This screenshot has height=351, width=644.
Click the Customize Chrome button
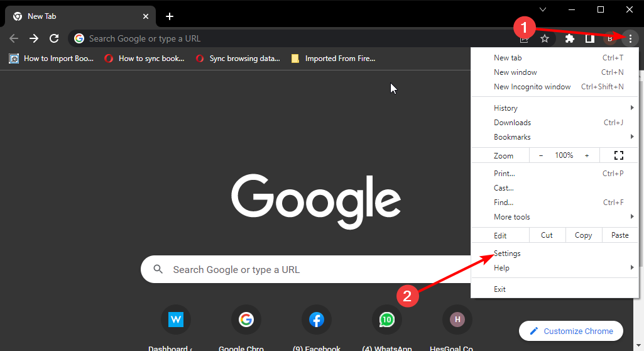[x=571, y=331]
